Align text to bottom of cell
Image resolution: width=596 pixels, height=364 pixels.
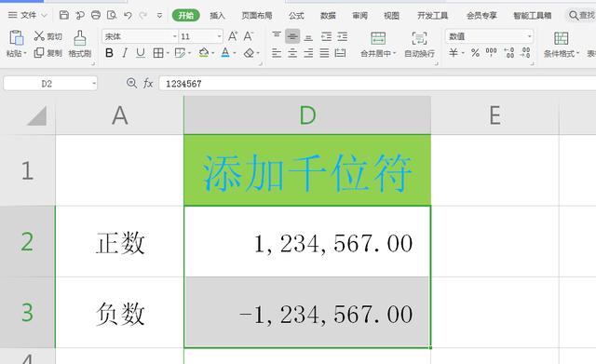[x=308, y=36]
